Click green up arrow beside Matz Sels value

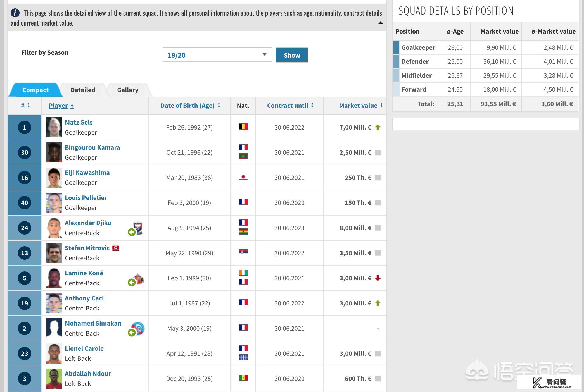378,127
